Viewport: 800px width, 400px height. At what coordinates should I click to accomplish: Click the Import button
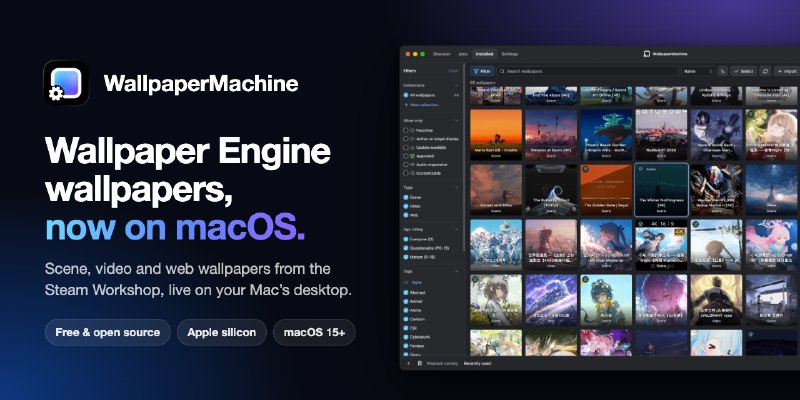[x=787, y=71]
